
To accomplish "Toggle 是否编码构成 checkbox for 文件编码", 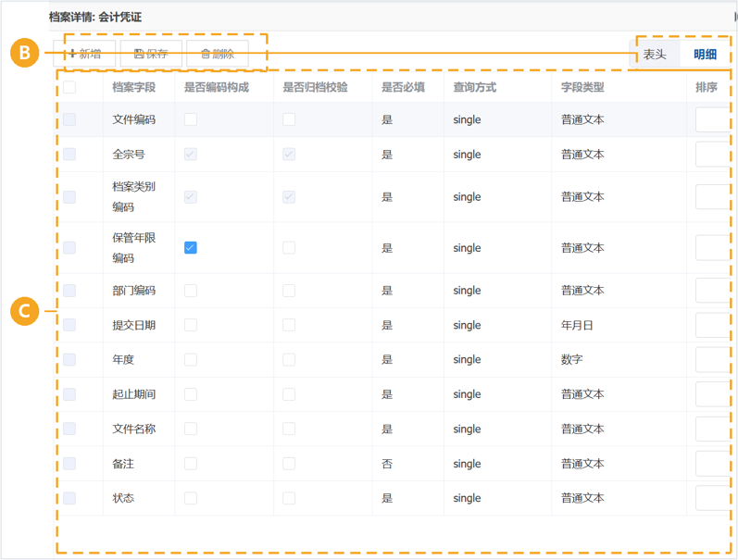I will click(x=191, y=119).
